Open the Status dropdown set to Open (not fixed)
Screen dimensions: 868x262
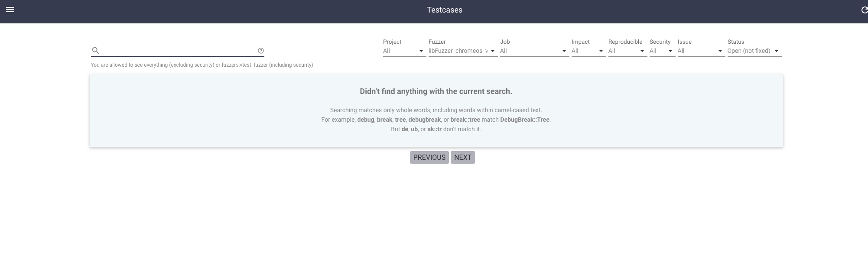(x=754, y=51)
